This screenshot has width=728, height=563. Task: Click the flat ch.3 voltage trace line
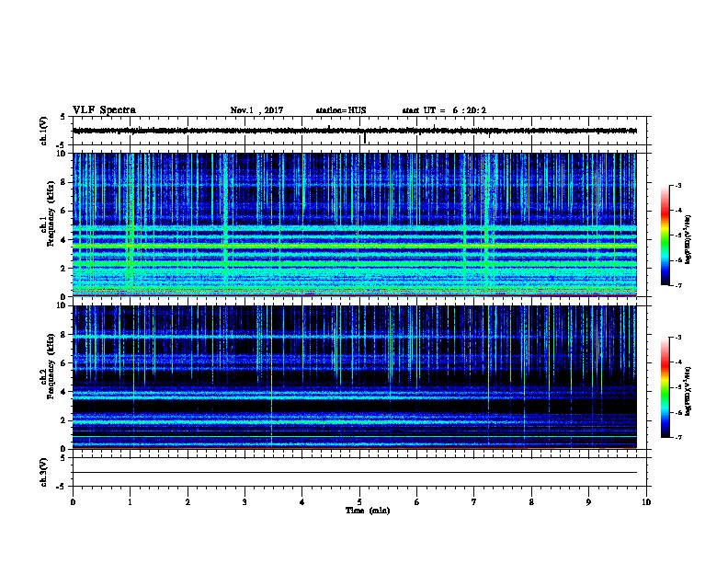pos(355,473)
